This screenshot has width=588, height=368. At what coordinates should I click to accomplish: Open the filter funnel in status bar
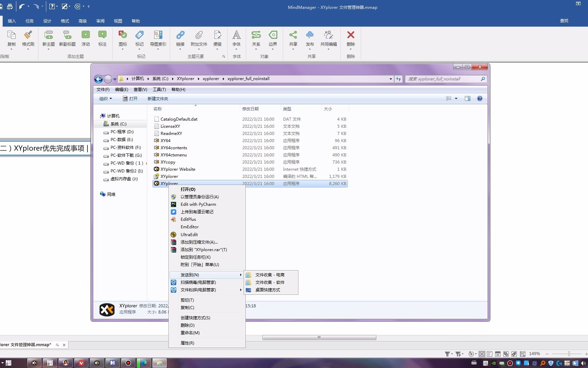coord(447,354)
